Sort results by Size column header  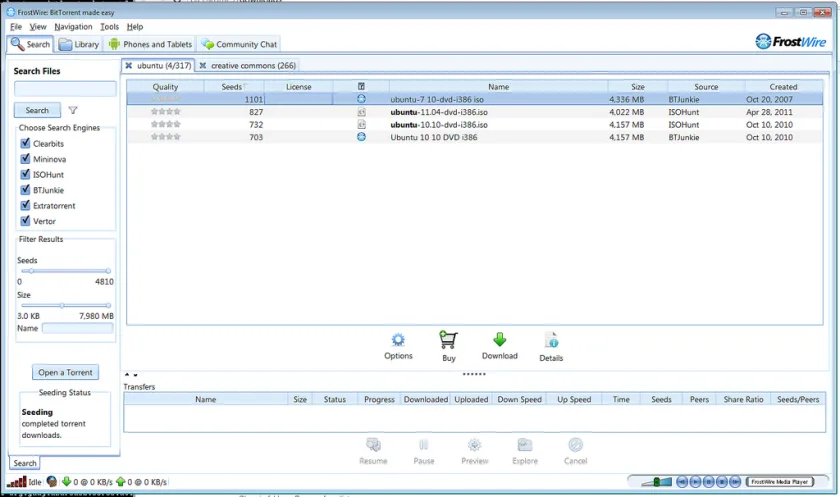tap(638, 86)
